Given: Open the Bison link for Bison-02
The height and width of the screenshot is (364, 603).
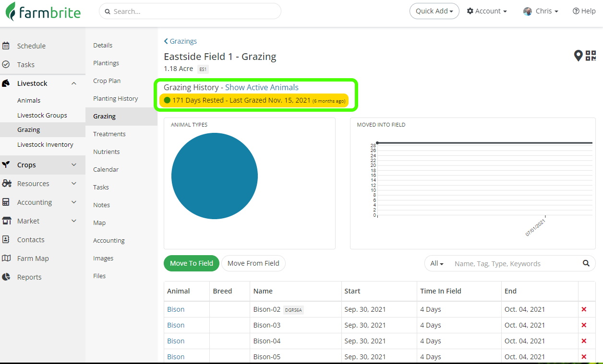Looking at the screenshot, I should pyautogui.click(x=176, y=309).
